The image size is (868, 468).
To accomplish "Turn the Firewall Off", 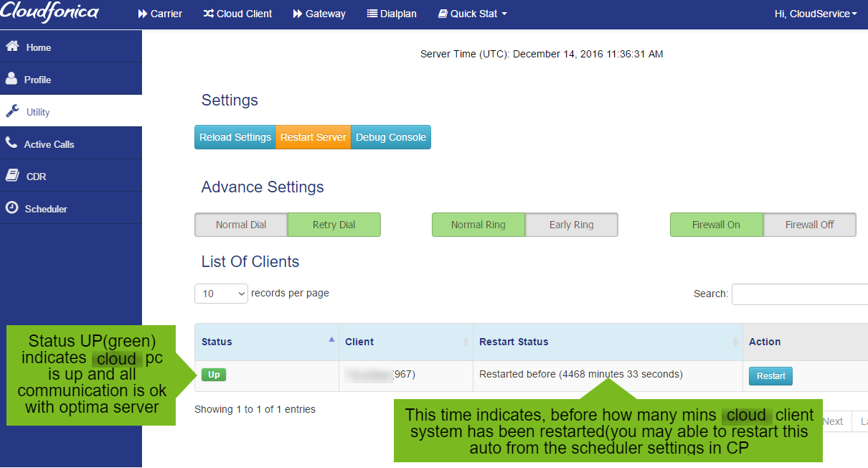I will click(809, 225).
